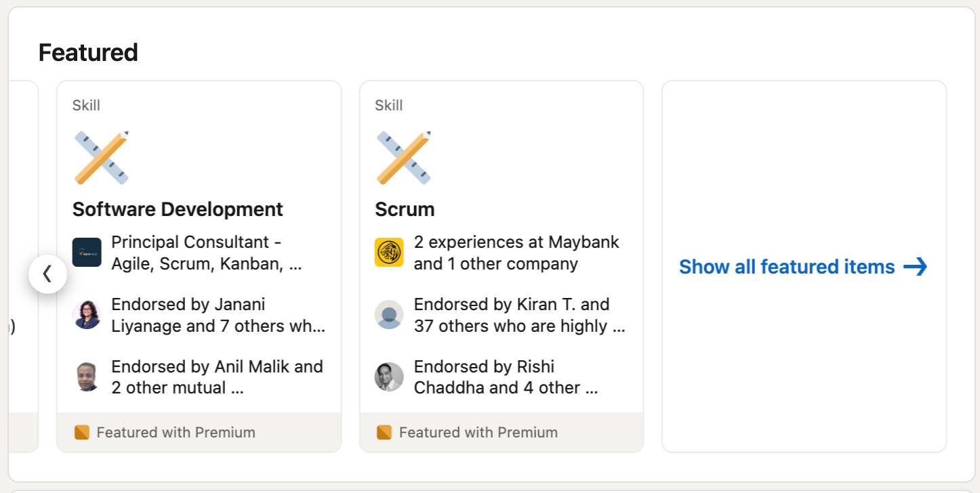Click the Software Development ruler-pencil skill icon
This screenshot has width=980, height=493.
point(101,158)
